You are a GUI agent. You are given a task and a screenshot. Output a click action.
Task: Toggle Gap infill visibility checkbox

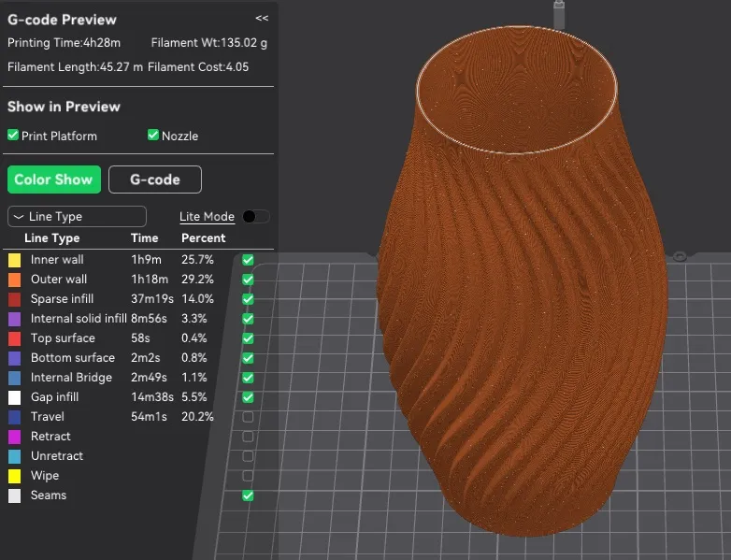point(248,397)
